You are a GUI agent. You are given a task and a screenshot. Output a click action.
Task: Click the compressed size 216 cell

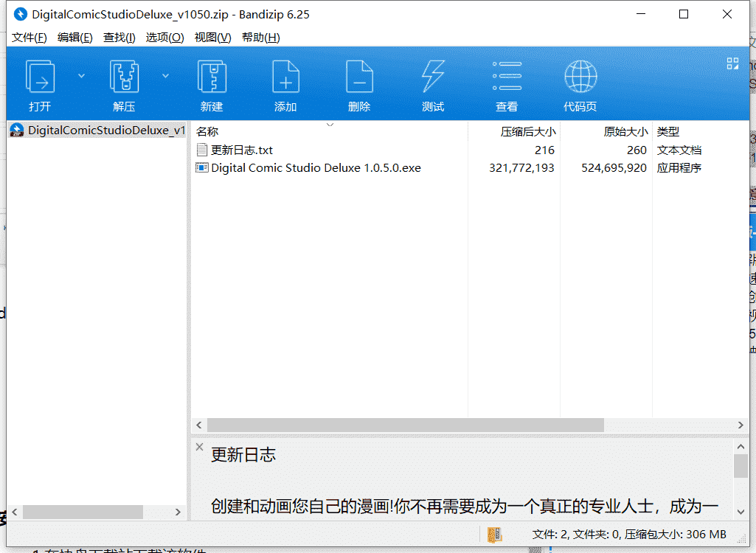[x=544, y=150]
